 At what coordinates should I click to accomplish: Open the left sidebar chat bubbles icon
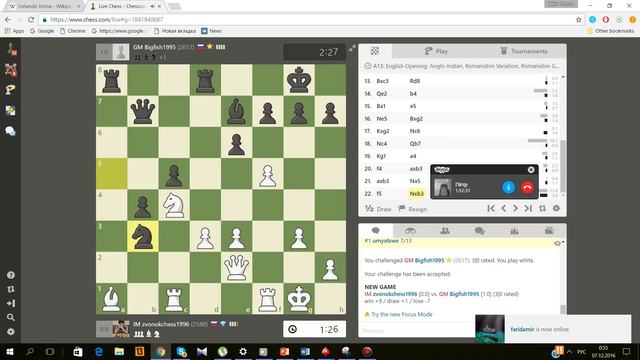(11, 131)
